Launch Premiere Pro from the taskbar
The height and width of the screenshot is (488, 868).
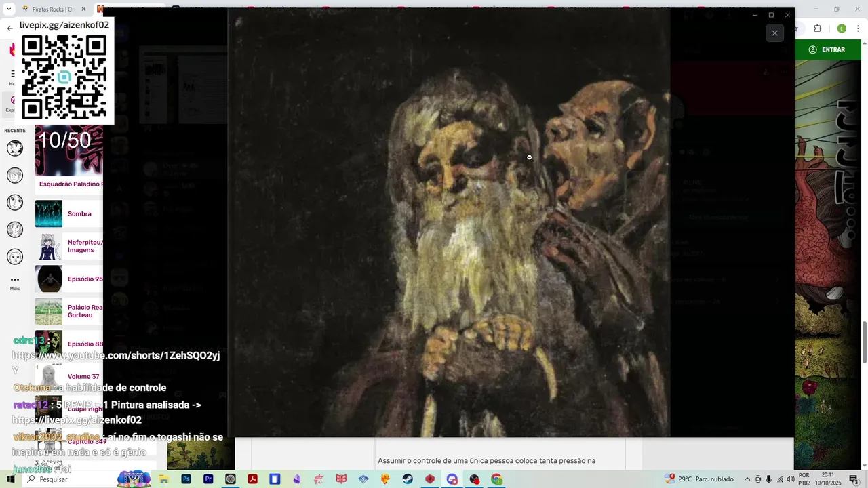tap(208, 479)
